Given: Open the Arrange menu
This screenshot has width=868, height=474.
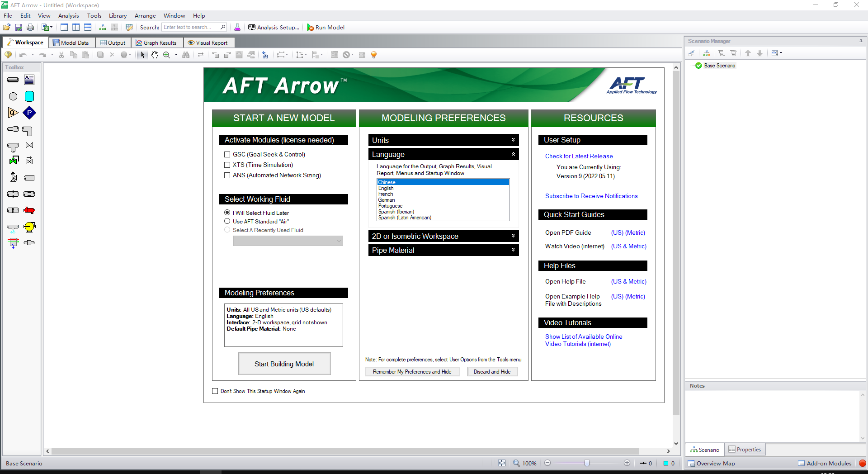Looking at the screenshot, I should pos(145,15).
